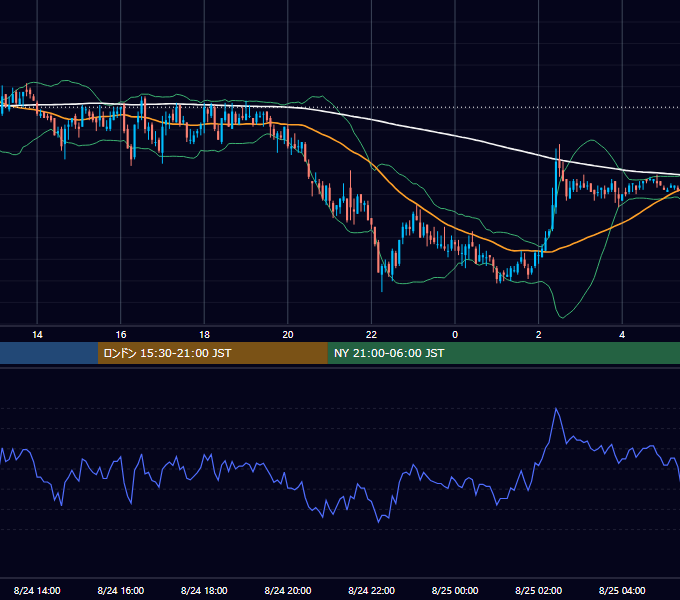680x600 pixels.
Task: Click hour label 20 on price chart axis
Action: (x=288, y=335)
